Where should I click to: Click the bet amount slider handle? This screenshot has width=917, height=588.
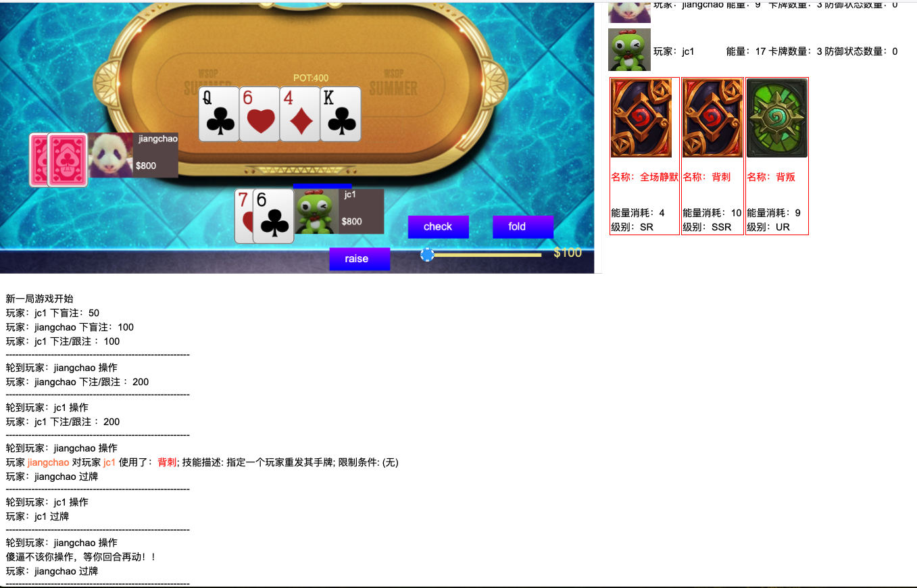pos(427,255)
